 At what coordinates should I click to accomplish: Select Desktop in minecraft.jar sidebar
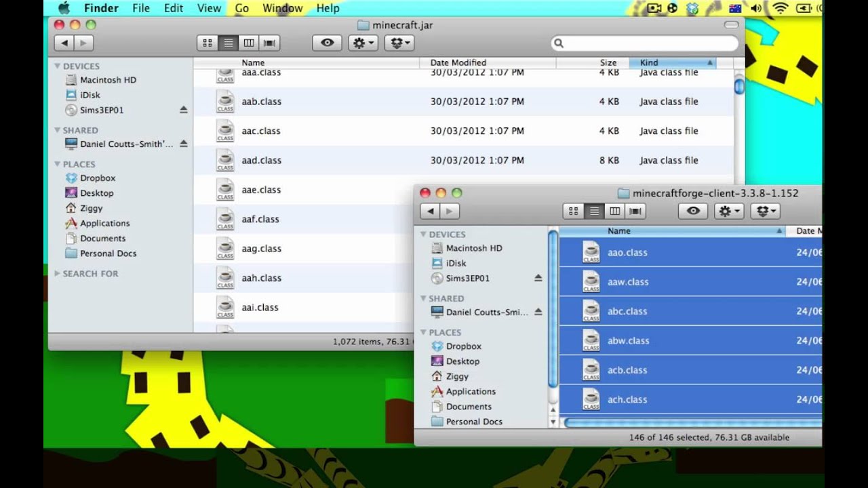(89, 193)
